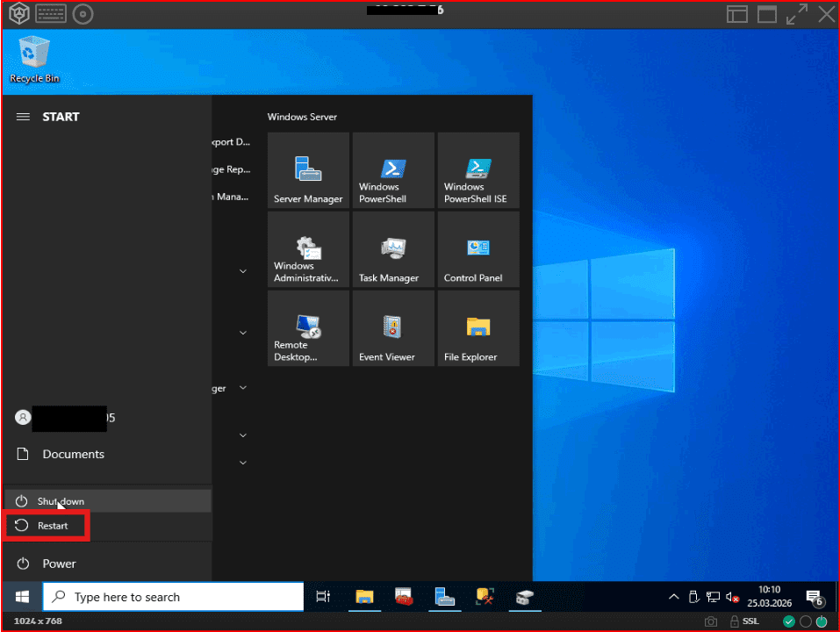
Task: Click the Power button in Start
Action: tap(59, 564)
